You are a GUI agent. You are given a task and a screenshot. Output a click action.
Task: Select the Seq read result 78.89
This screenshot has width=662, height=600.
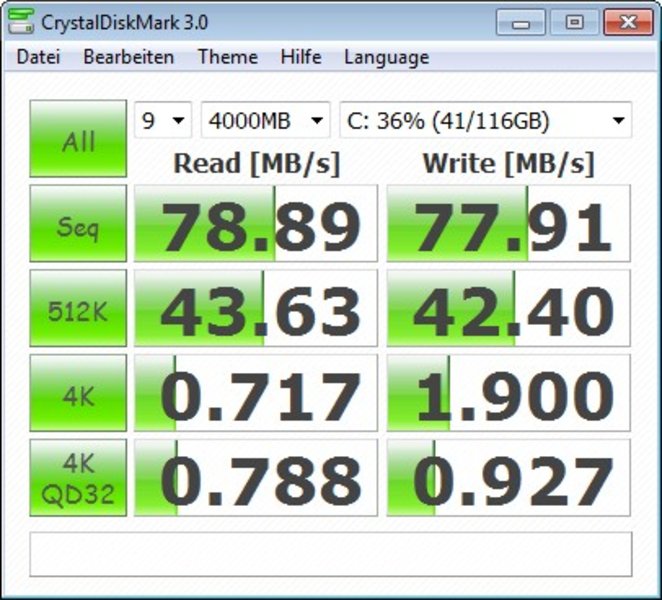256,223
